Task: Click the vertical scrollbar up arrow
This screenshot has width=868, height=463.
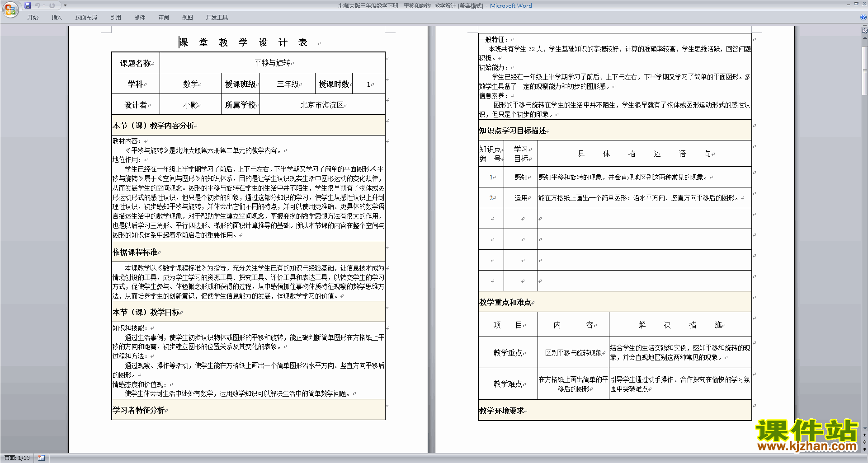Action: 865,38
